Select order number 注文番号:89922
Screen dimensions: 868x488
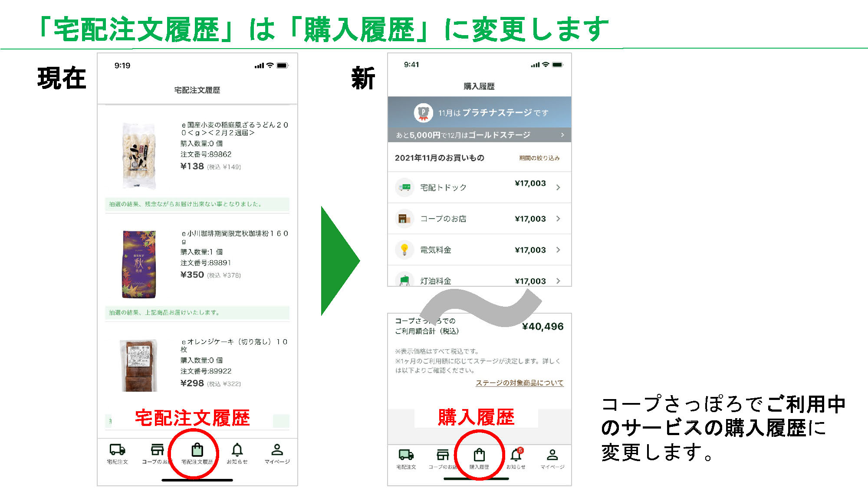click(206, 371)
